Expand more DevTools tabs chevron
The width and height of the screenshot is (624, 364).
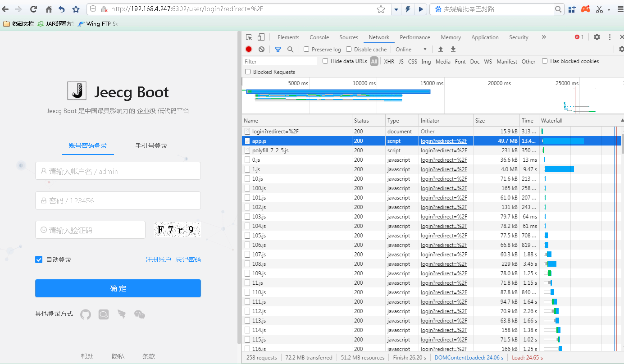544,37
